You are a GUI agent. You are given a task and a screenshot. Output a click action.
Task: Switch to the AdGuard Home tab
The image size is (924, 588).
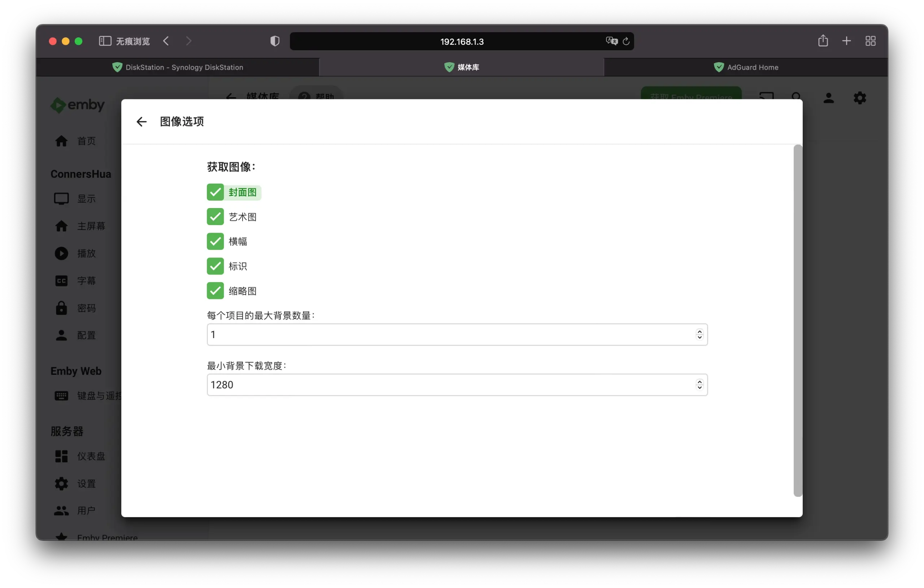746,67
